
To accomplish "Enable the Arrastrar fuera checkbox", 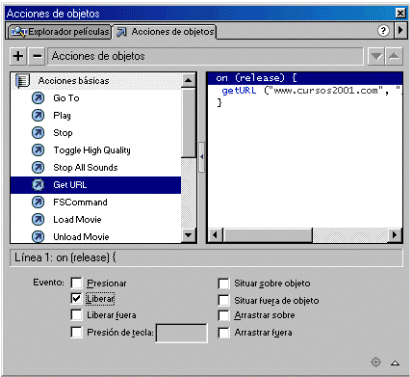I will tap(223, 332).
